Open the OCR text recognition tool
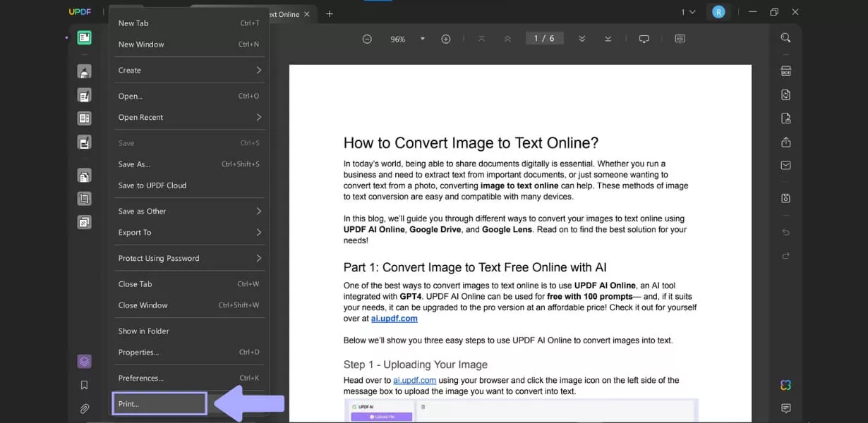This screenshot has height=423, width=868. [785, 71]
